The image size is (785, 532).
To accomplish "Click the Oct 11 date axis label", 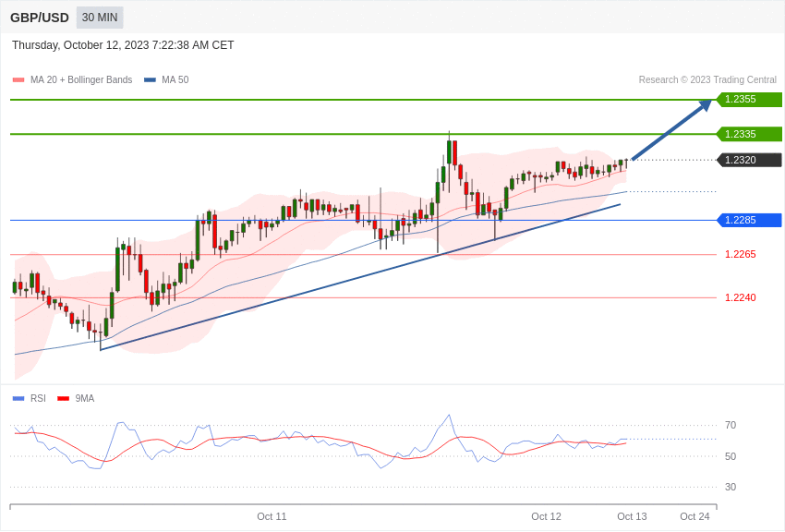I will click(x=272, y=516).
